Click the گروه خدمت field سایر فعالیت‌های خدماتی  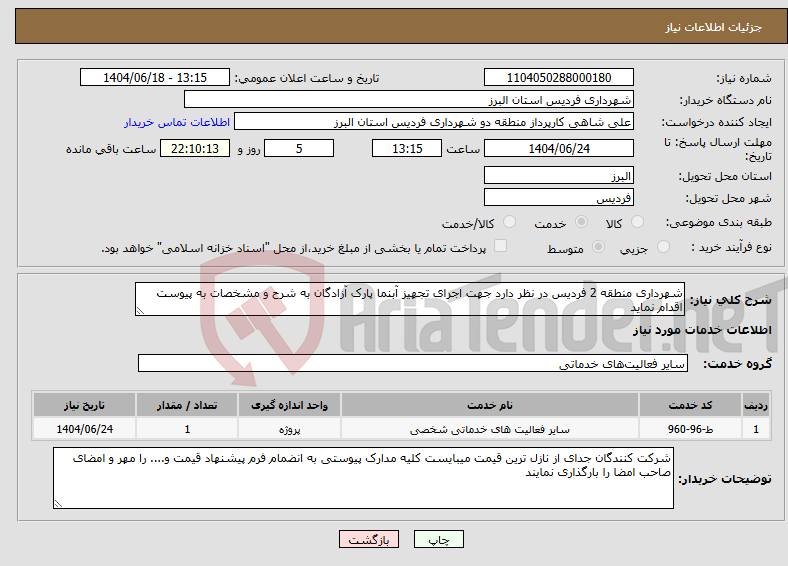coord(413,363)
